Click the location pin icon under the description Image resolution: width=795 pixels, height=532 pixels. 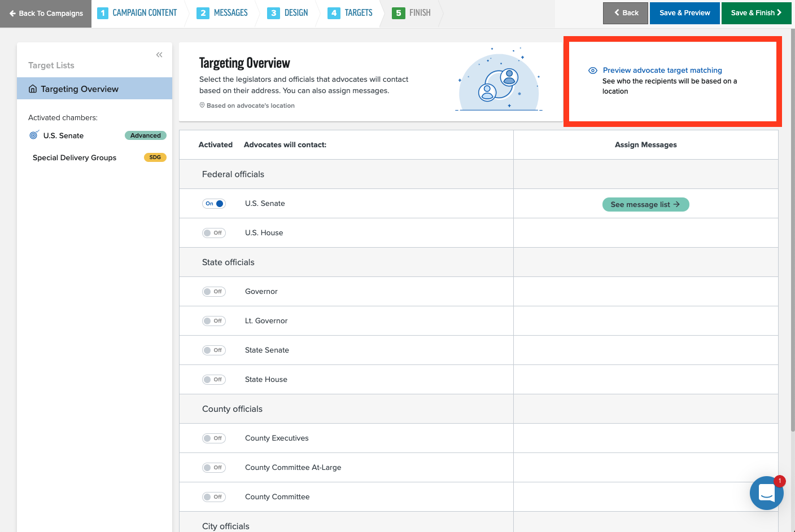202,105
